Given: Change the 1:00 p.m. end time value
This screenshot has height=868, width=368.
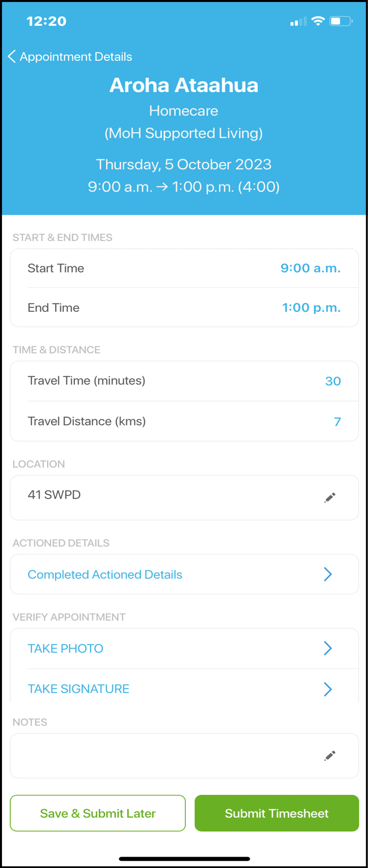Looking at the screenshot, I should 312,308.
